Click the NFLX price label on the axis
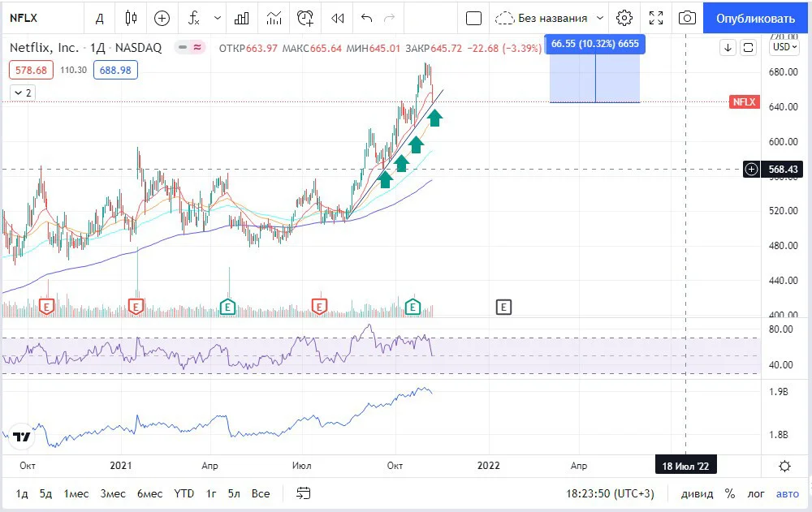Viewport: 812px width, 512px height. click(744, 101)
